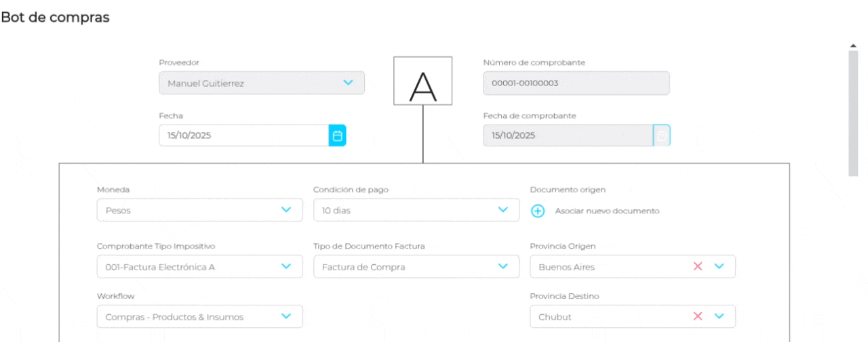The image size is (868, 342).
Task: Expand the Condición de pago dropdown
Action: pyautogui.click(x=502, y=210)
